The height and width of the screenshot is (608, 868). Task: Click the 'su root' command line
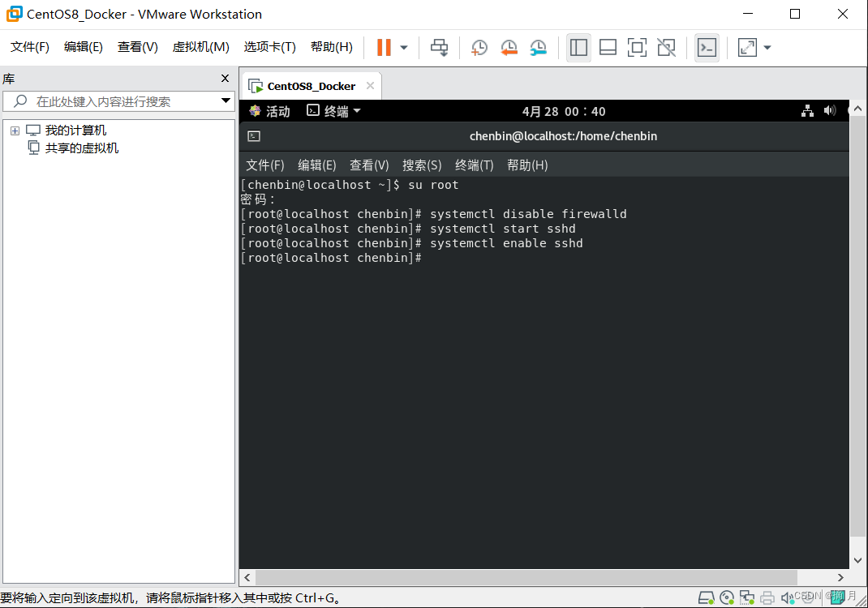[433, 185]
